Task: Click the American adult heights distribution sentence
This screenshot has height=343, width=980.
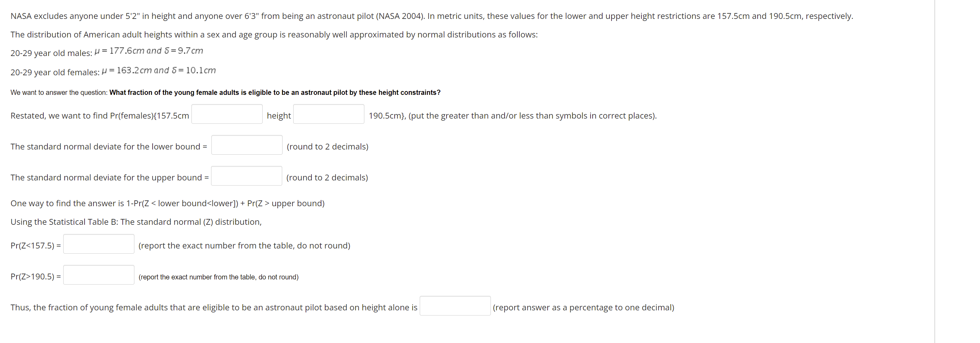Action: click(x=274, y=35)
